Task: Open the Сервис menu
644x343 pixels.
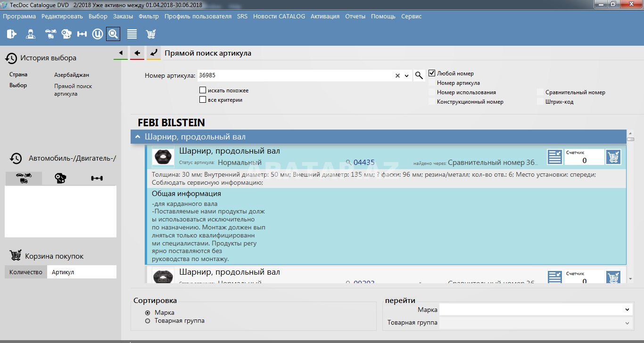Action: (x=411, y=16)
